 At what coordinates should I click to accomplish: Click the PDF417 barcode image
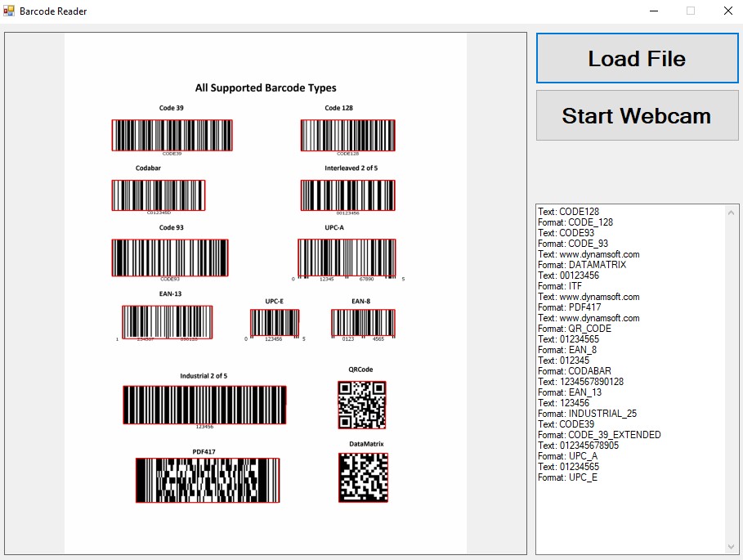pos(208,480)
